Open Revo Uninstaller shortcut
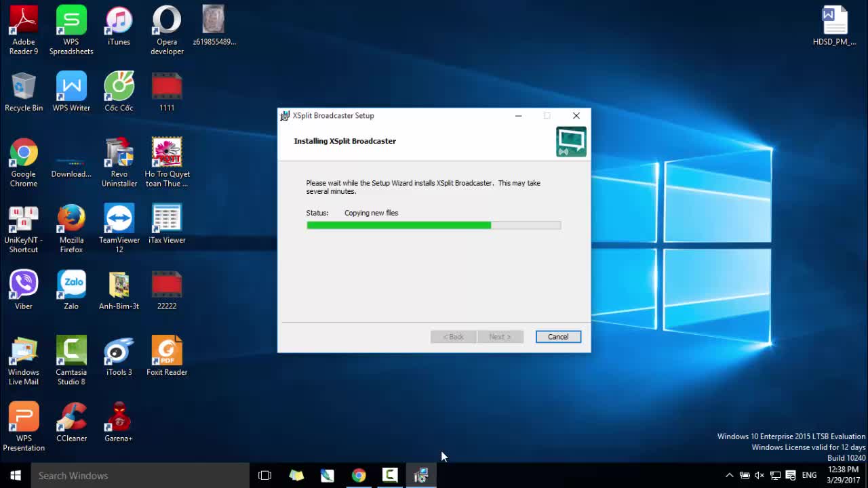Viewport: 868px width, 488px height. coord(119,163)
